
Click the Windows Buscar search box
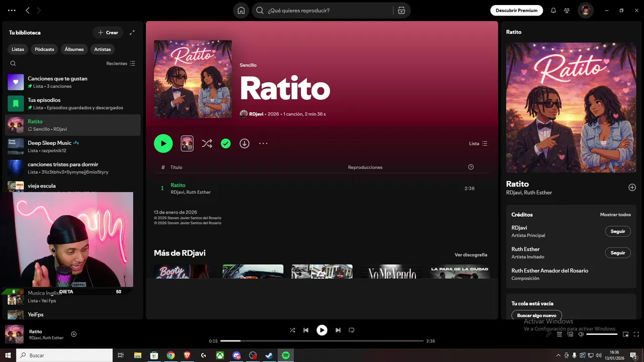click(64, 355)
